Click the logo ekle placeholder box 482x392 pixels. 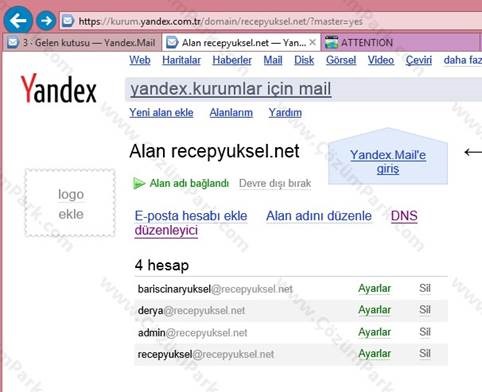click(70, 203)
